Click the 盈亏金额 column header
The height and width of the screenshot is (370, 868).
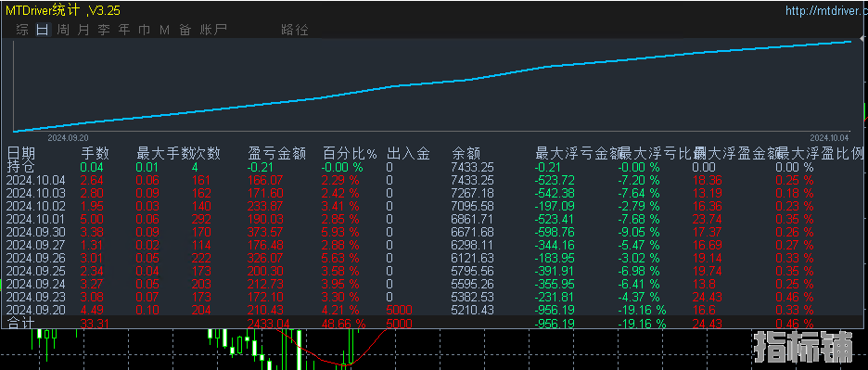[276, 153]
